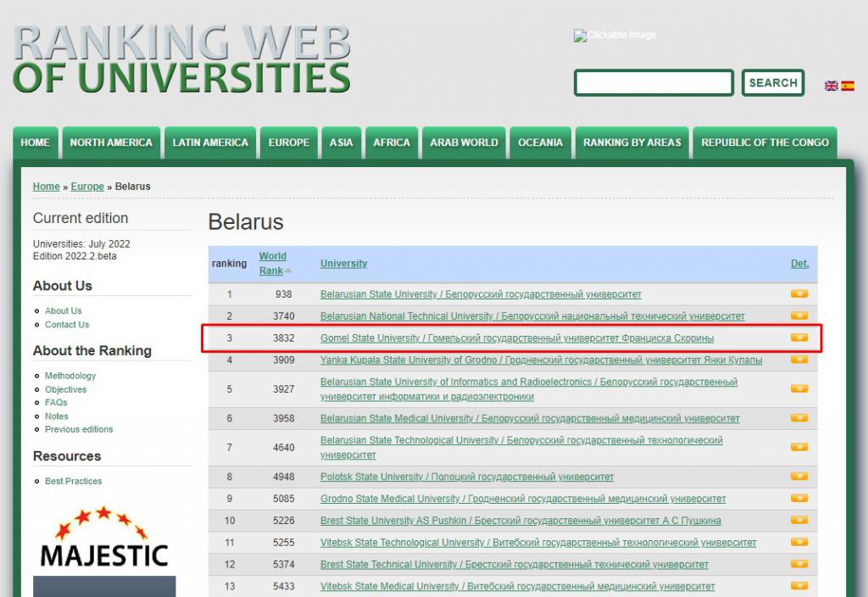Open the Methodology link
Image resolution: width=868 pixels, height=597 pixels.
tap(70, 376)
